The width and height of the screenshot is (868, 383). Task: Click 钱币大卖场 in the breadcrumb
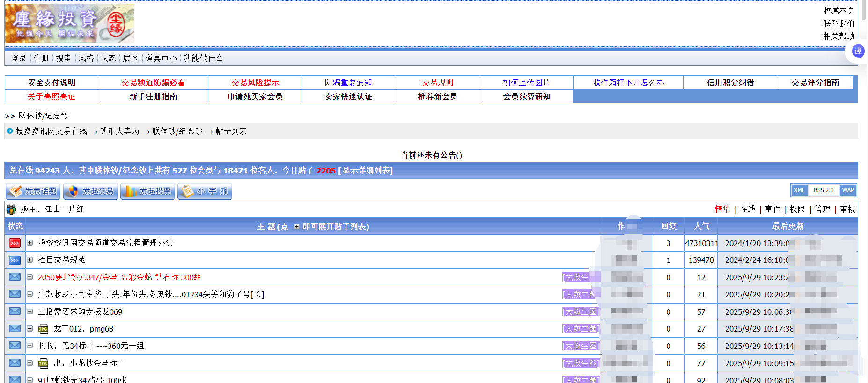click(x=119, y=131)
